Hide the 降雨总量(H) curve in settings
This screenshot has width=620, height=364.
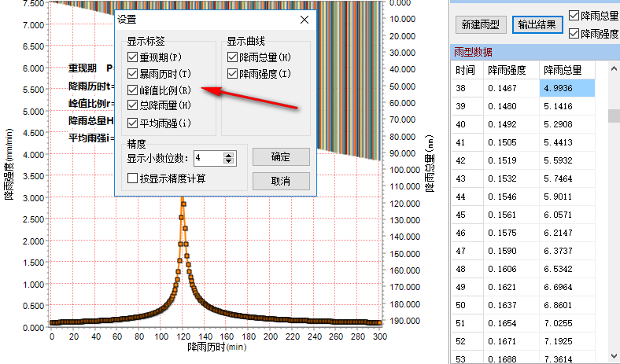point(233,57)
